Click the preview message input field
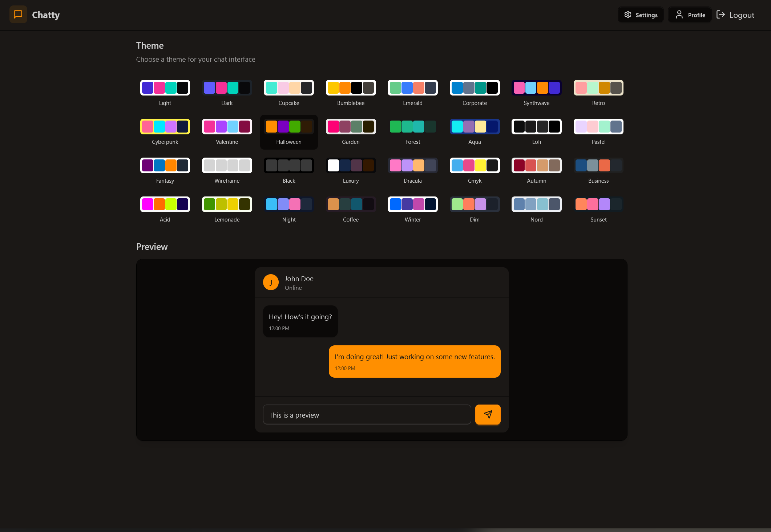This screenshot has width=771, height=532. [367, 415]
